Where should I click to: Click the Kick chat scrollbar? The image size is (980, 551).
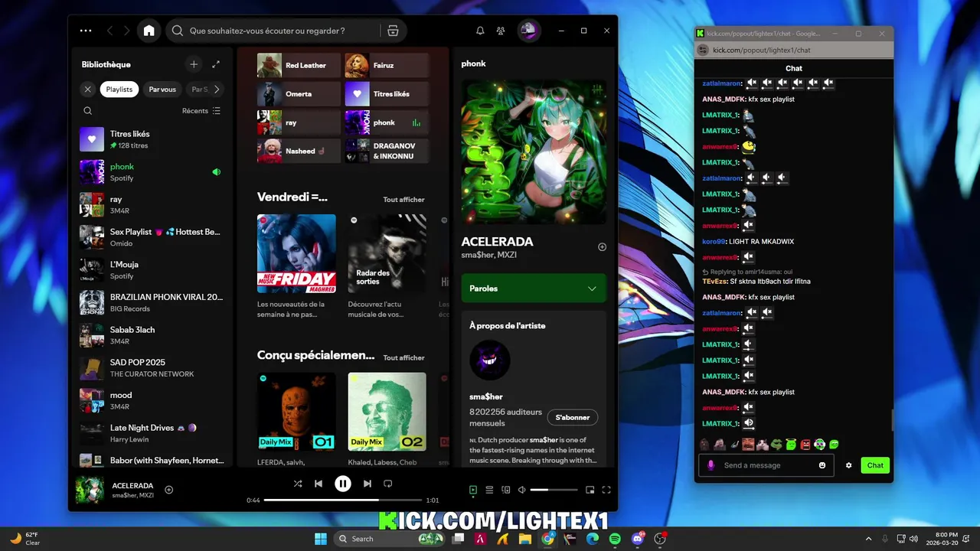(892, 420)
